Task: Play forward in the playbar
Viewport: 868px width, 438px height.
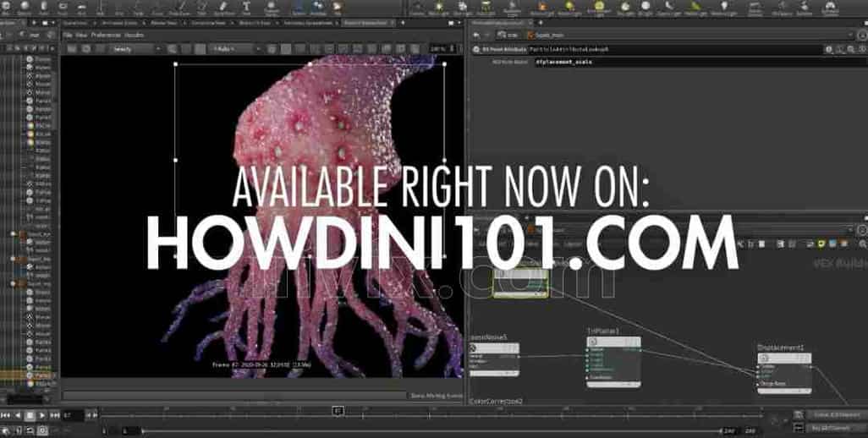Action: click(x=42, y=415)
